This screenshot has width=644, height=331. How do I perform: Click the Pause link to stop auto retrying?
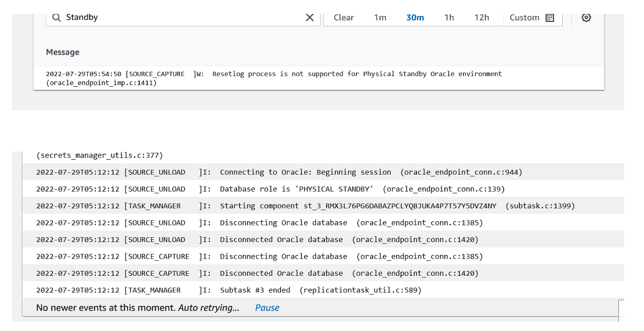pyautogui.click(x=267, y=307)
